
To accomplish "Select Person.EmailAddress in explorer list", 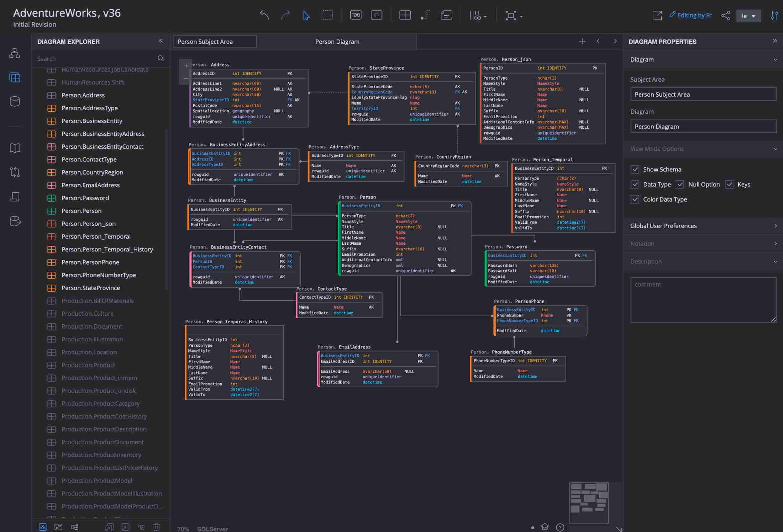I will point(90,185).
